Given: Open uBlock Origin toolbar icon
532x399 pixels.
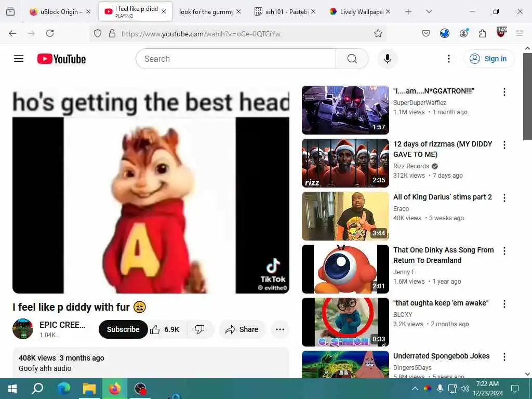Looking at the screenshot, I should point(501,33).
